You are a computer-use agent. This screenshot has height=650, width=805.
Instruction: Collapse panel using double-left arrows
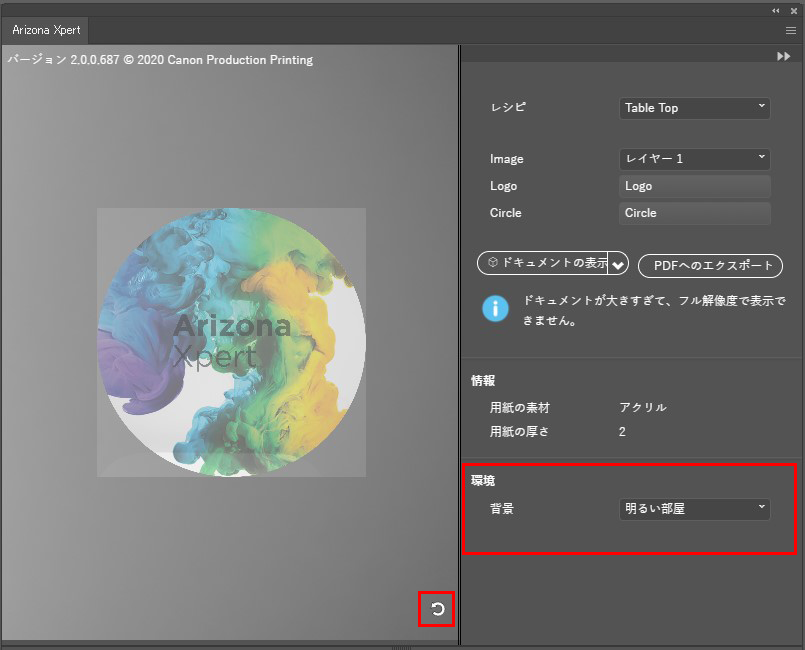[x=776, y=10]
